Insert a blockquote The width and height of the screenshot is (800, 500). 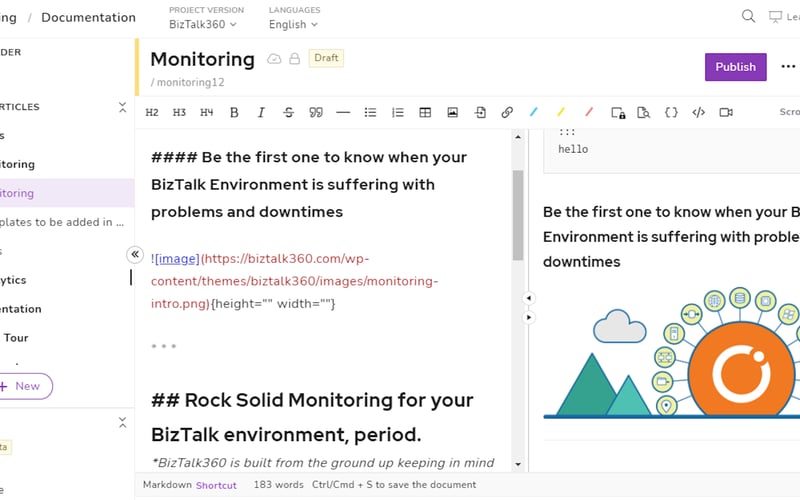316,112
